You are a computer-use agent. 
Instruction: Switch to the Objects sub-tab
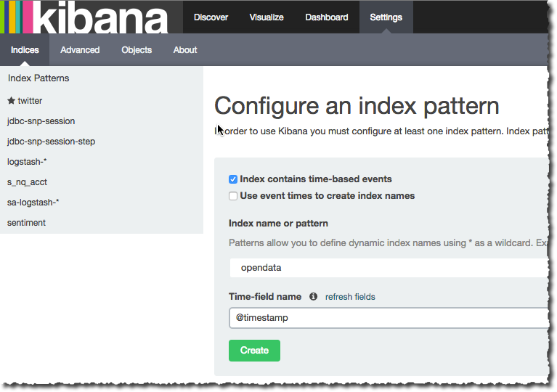click(137, 50)
